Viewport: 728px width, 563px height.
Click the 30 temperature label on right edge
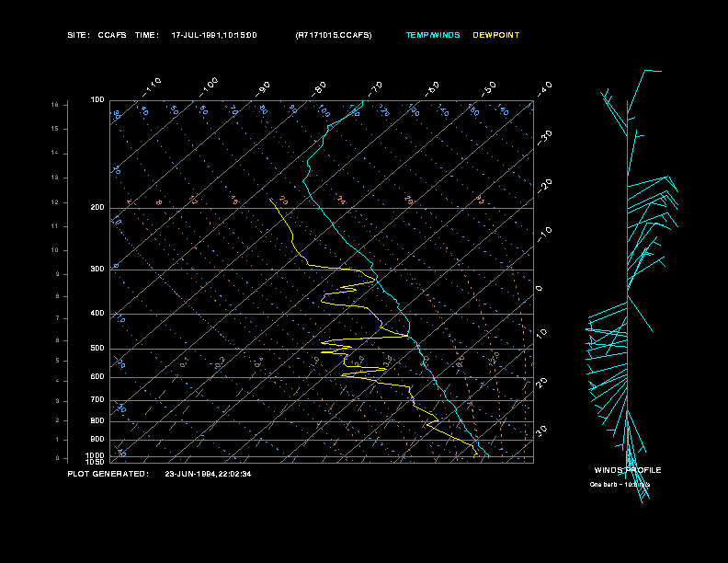point(541,431)
